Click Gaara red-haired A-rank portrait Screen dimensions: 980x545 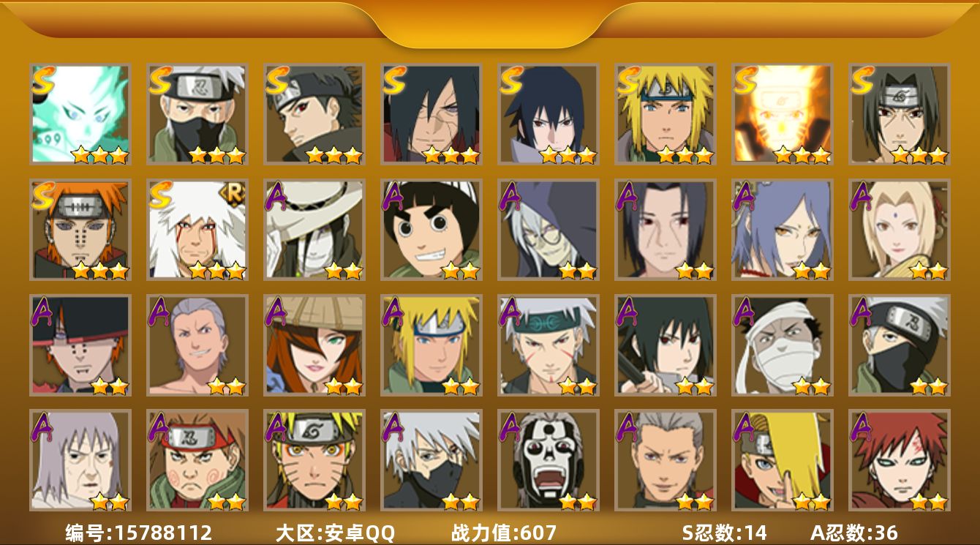coord(900,460)
